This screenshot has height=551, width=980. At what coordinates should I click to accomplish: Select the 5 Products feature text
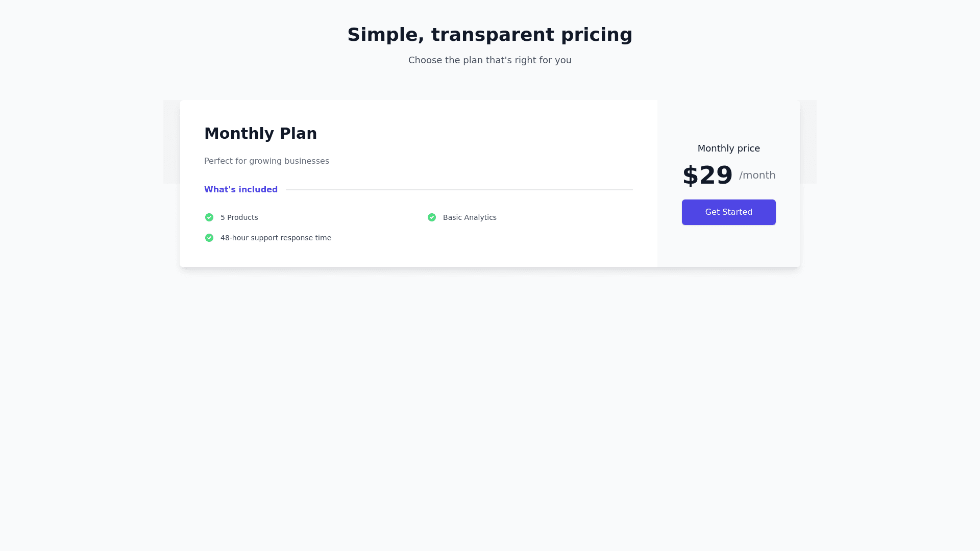[x=239, y=217]
